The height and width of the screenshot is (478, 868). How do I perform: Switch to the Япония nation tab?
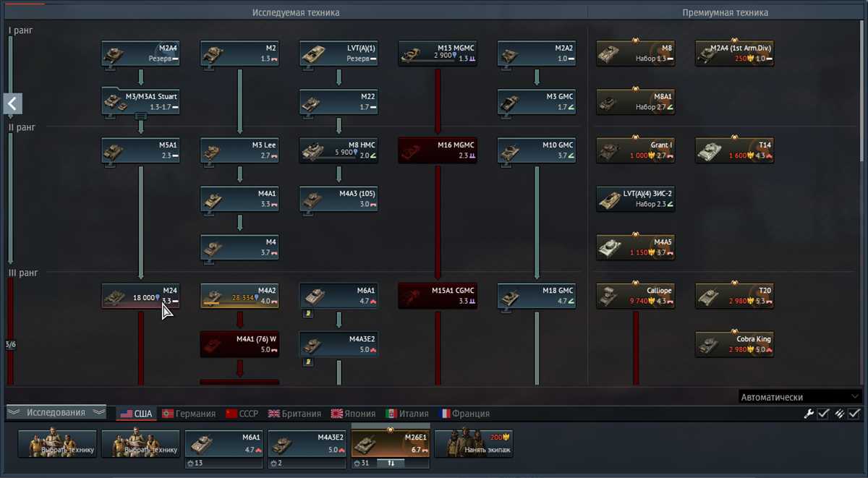(x=354, y=414)
